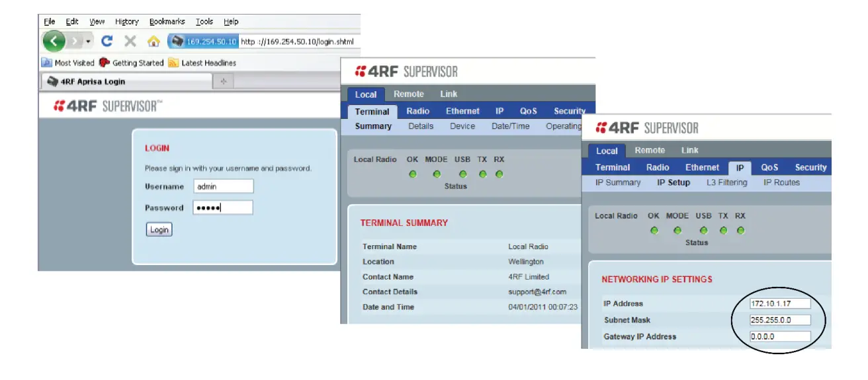
Task: Select QoS tab in the middle window
Action: tap(529, 111)
